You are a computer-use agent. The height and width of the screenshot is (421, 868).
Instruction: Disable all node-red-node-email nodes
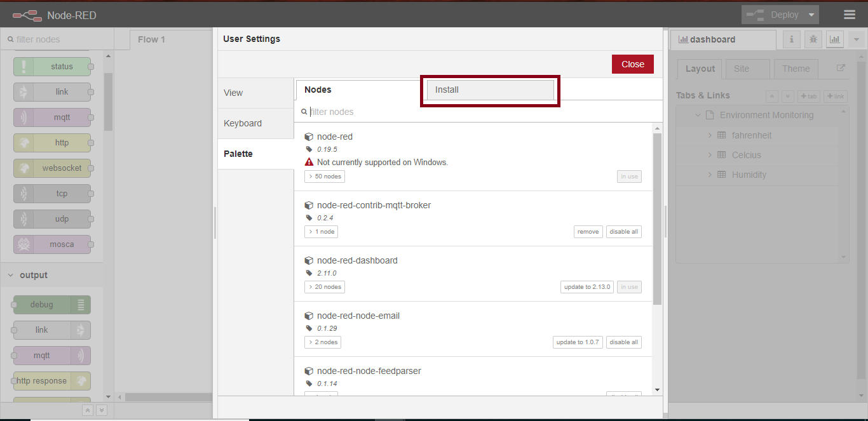click(623, 342)
